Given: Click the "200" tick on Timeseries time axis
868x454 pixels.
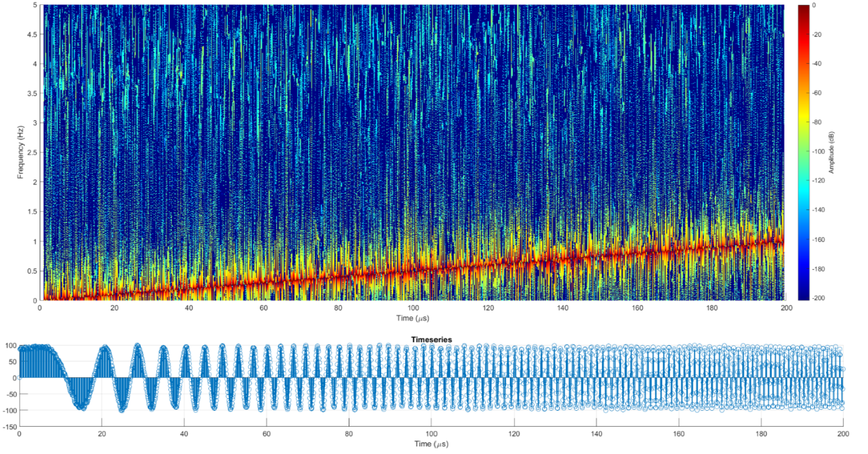Looking at the screenshot, I should (843, 434).
